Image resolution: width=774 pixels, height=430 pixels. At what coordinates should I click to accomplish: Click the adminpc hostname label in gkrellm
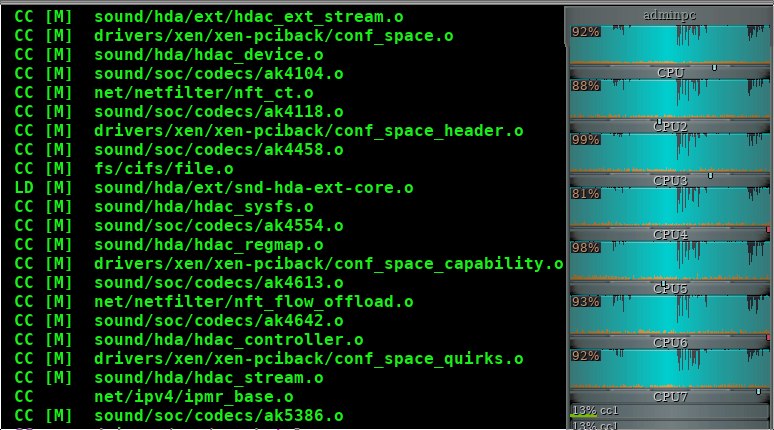tap(669, 15)
